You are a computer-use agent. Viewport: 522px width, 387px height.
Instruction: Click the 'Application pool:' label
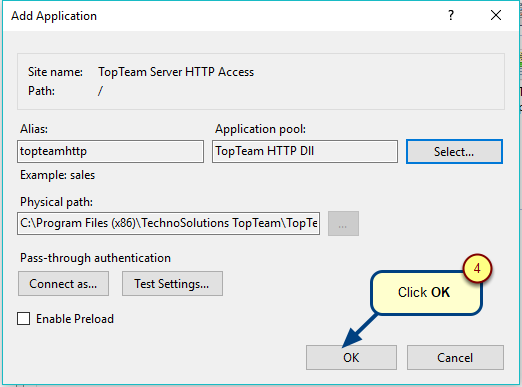260,129
